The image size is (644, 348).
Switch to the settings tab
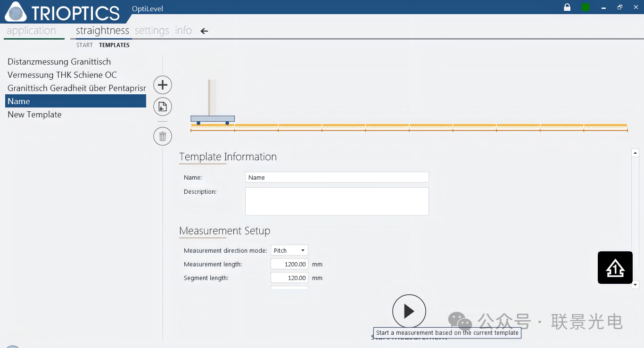152,31
